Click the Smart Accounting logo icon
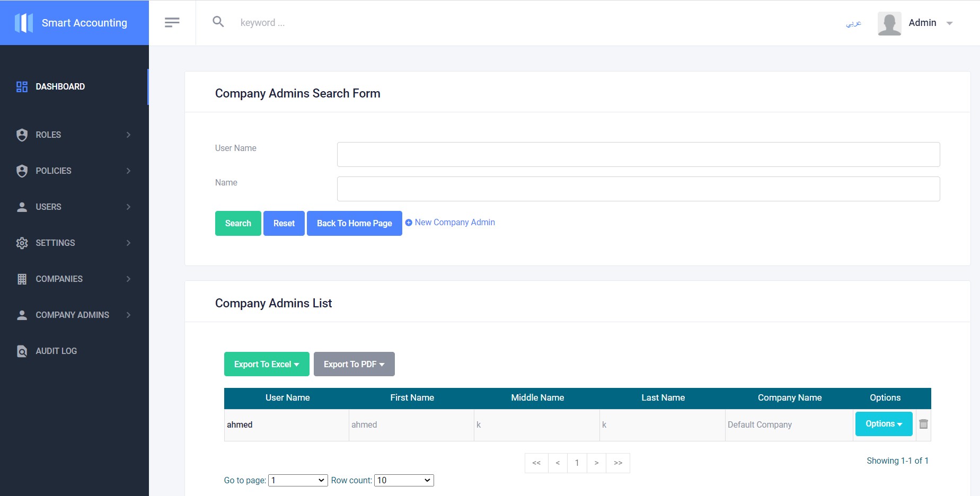This screenshot has height=496, width=980. [x=24, y=23]
